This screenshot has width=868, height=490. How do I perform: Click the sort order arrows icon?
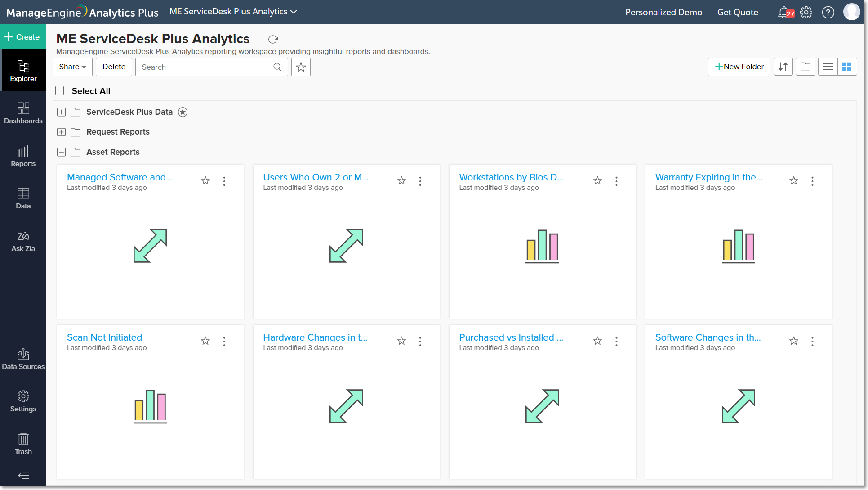pos(783,67)
